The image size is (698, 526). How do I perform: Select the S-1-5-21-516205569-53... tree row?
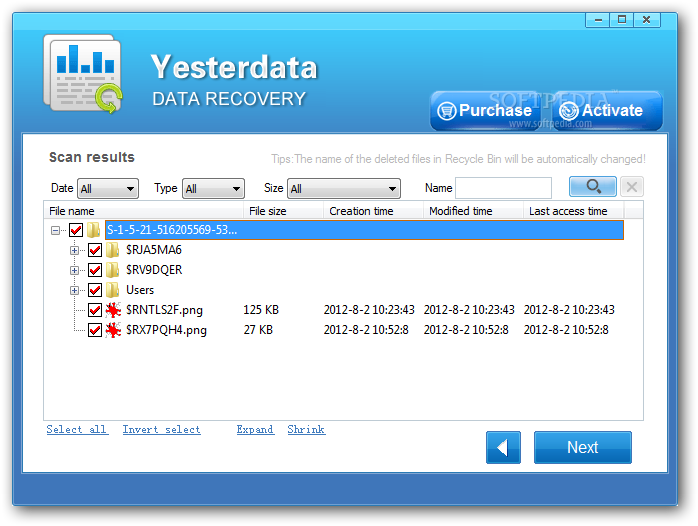tap(364, 230)
